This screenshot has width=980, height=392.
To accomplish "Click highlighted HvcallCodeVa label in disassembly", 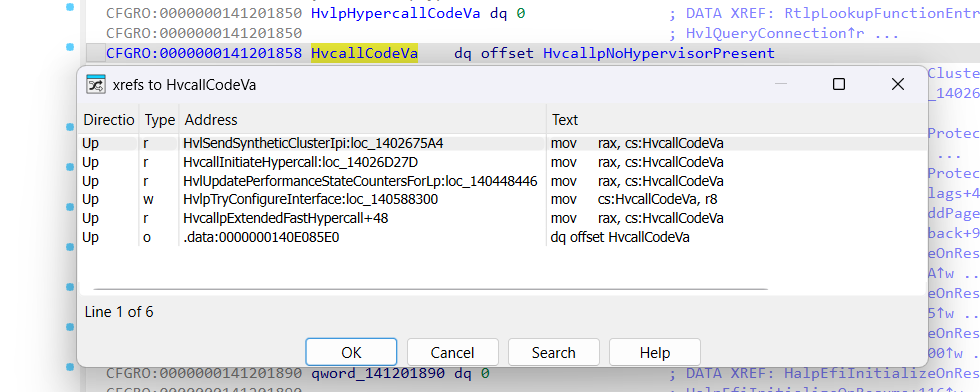I will (x=364, y=53).
